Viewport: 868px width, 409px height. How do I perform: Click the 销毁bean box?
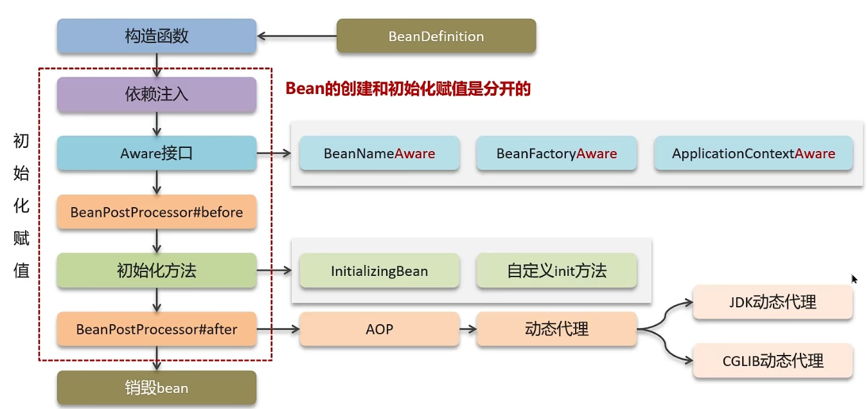click(x=156, y=388)
